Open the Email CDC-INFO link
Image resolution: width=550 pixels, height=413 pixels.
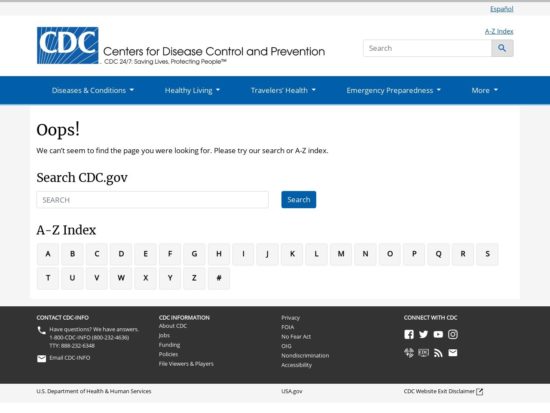(x=70, y=358)
